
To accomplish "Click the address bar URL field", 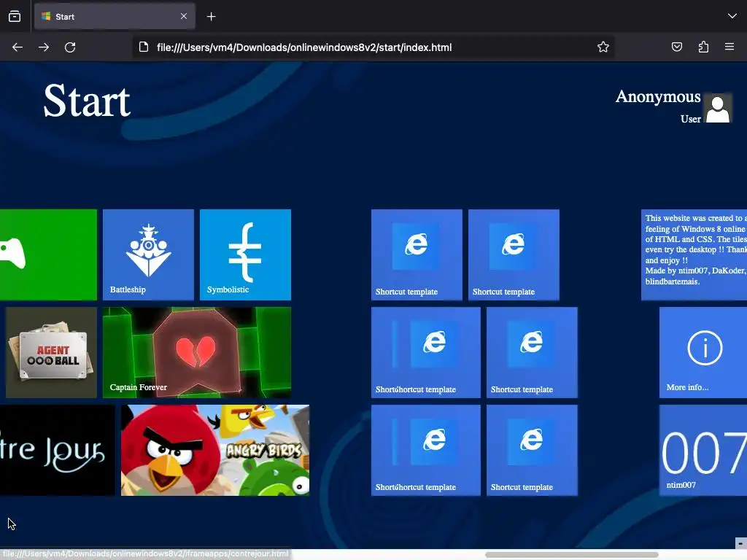I will (x=373, y=47).
